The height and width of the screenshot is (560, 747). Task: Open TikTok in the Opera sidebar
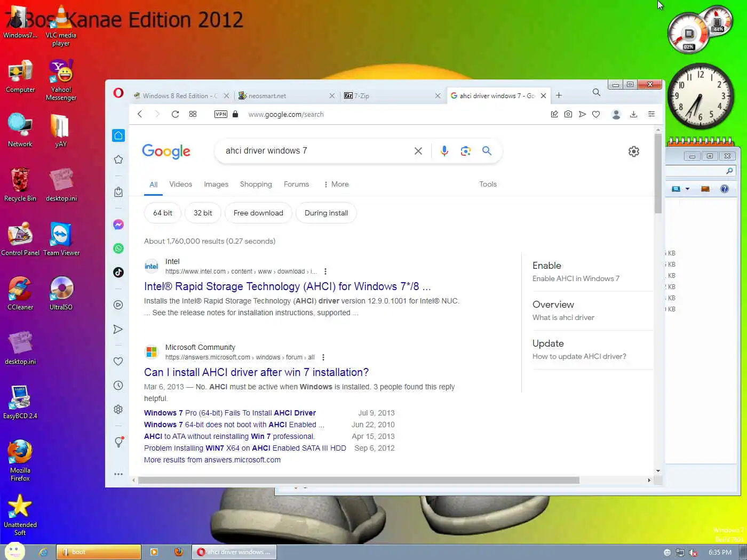pos(118,272)
